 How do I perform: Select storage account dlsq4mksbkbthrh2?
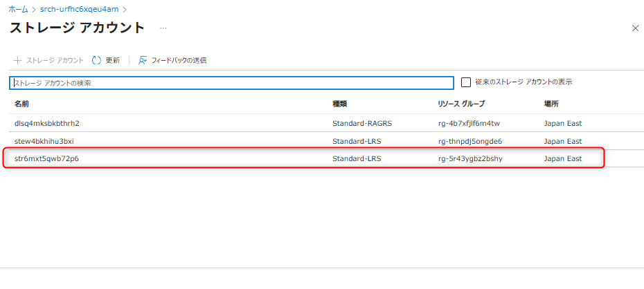(x=47, y=123)
